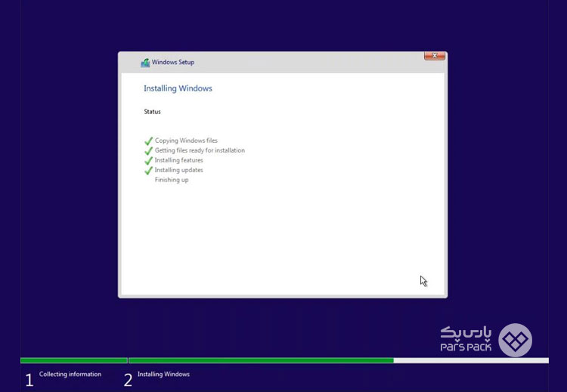Select the 'Finishing up' status line
The width and height of the screenshot is (567, 392).
coord(172,180)
